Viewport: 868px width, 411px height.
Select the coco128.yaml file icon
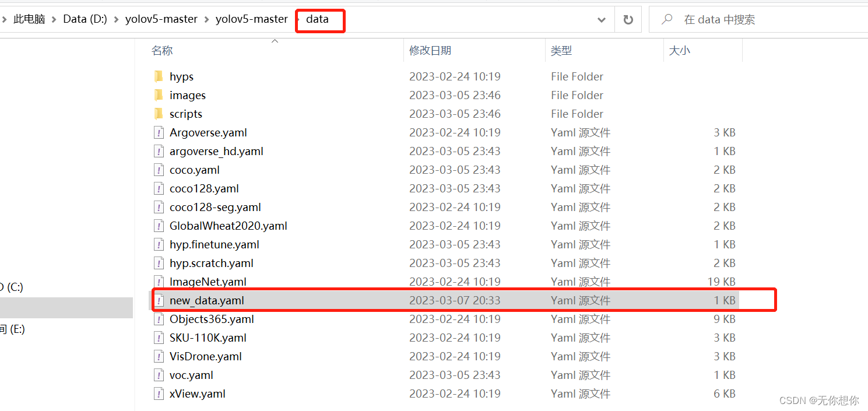click(x=159, y=188)
